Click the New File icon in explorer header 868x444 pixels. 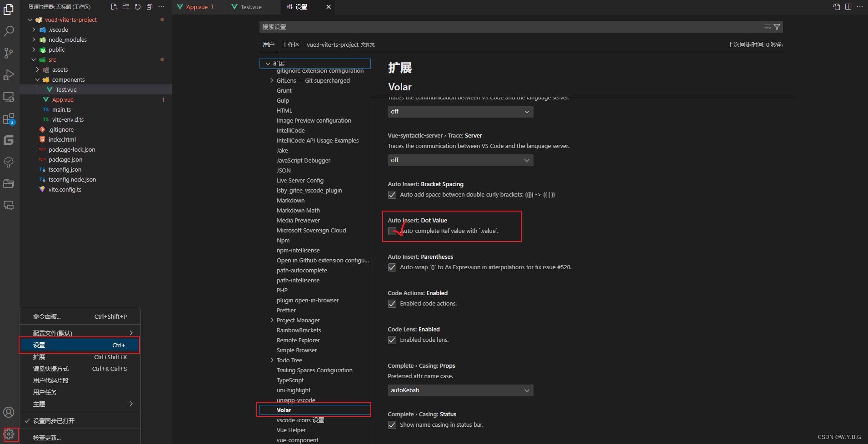click(114, 7)
